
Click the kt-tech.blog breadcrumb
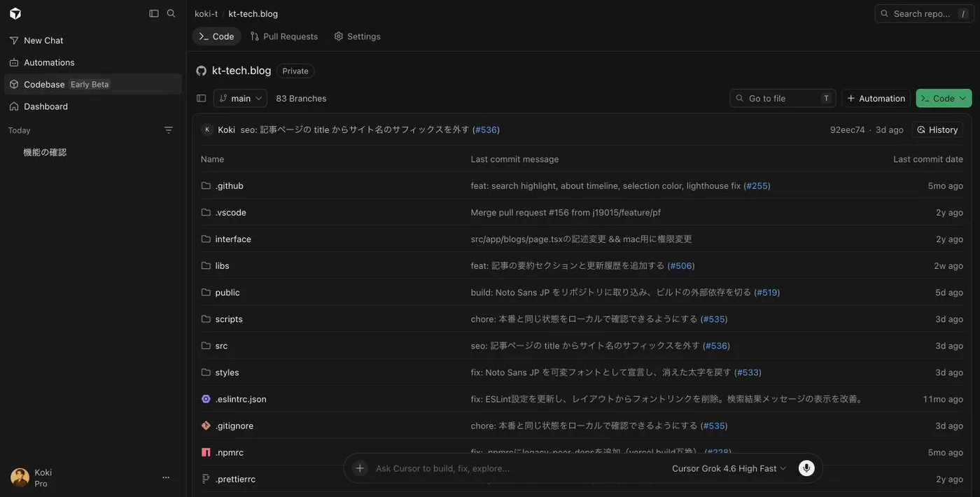(253, 13)
